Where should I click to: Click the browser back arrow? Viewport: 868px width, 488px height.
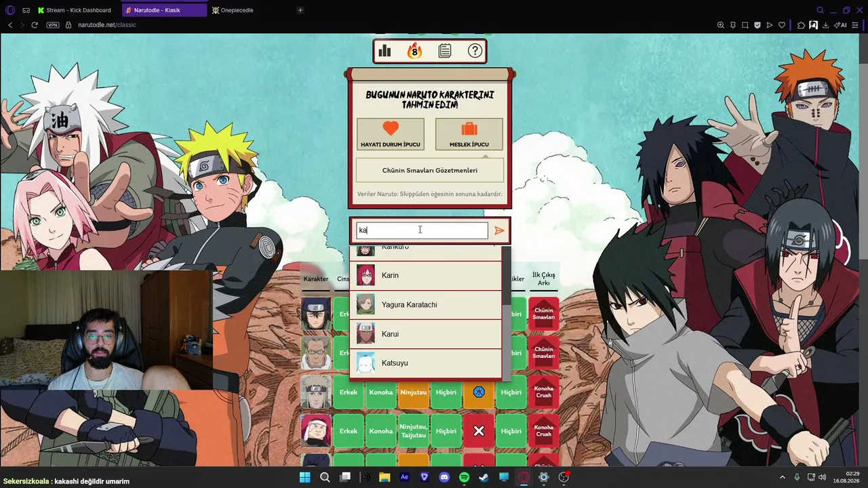[10, 25]
